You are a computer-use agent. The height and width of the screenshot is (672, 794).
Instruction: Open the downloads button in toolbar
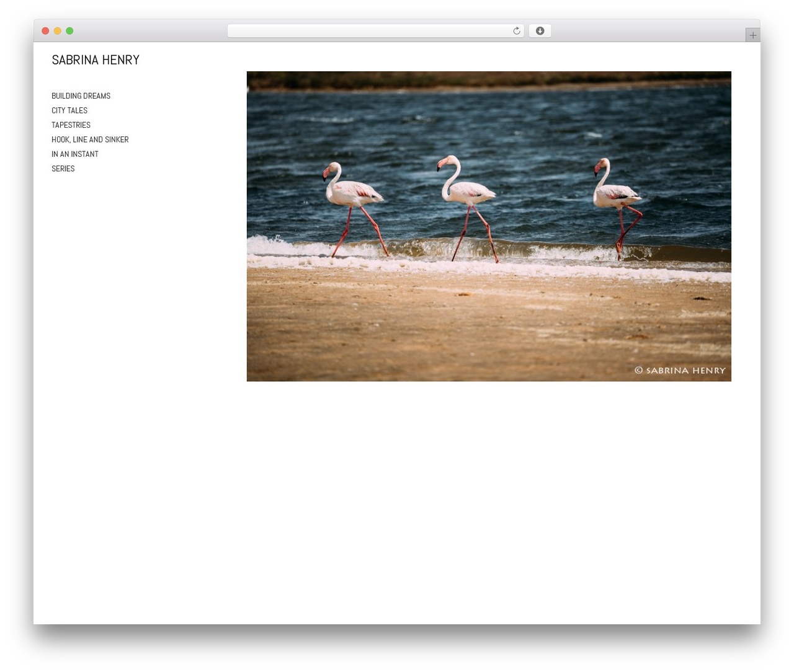coord(540,31)
